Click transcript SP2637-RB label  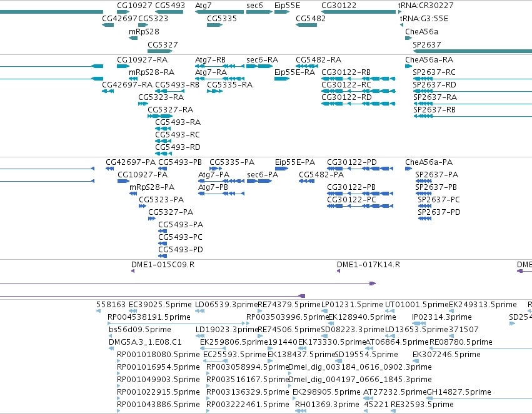click(x=434, y=110)
